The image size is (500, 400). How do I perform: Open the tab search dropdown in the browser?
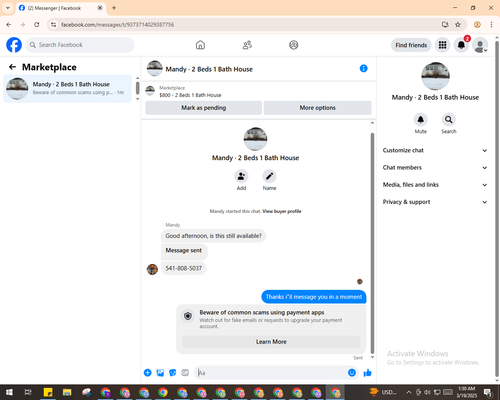(8, 8)
